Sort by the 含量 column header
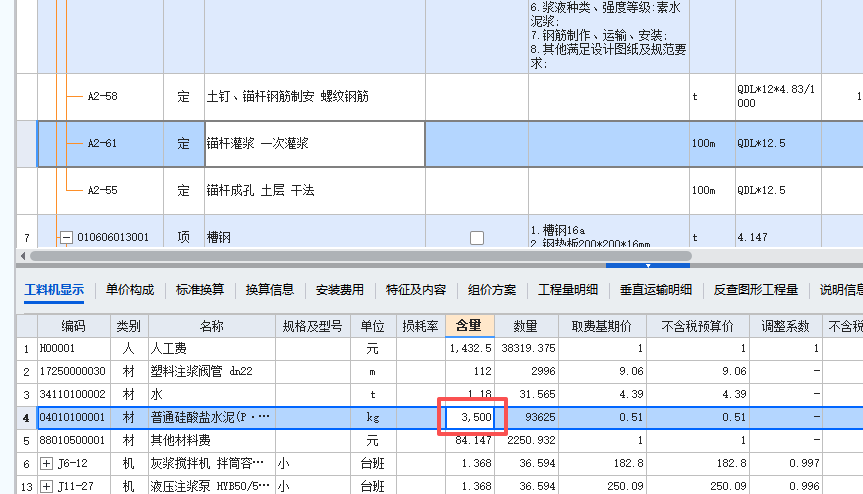This screenshot has height=494, width=863. pyautogui.click(x=469, y=326)
